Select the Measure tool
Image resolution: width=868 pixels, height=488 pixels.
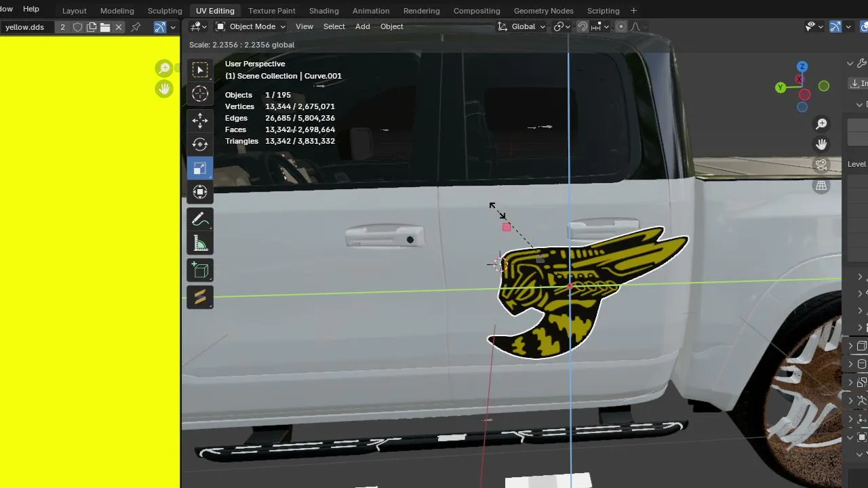click(200, 243)
